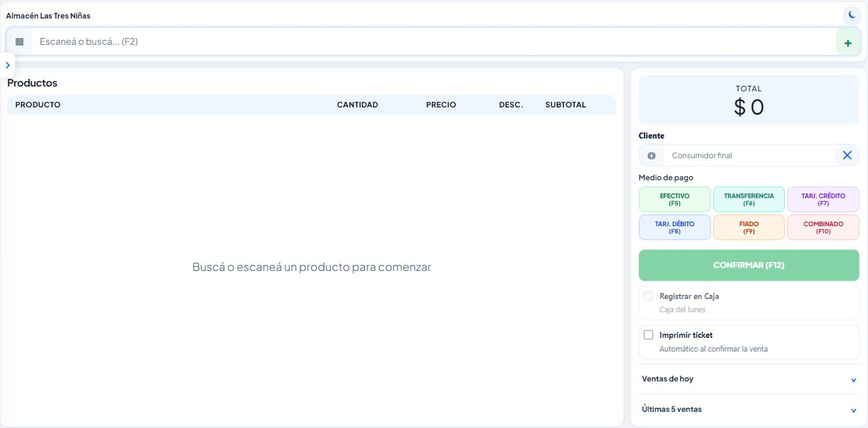
Task: Enable the Imprimir ticket checkbox
Action: point(649,335)
